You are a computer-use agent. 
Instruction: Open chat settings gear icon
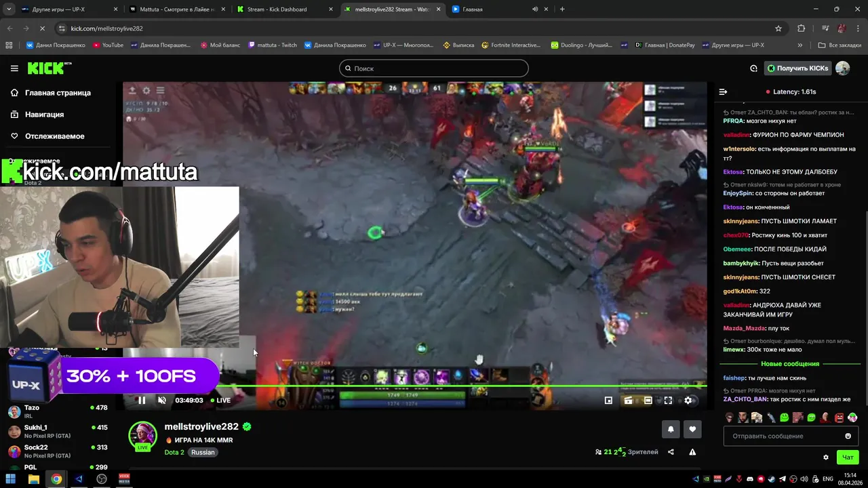pyautogui.click(x=825, y=457)
